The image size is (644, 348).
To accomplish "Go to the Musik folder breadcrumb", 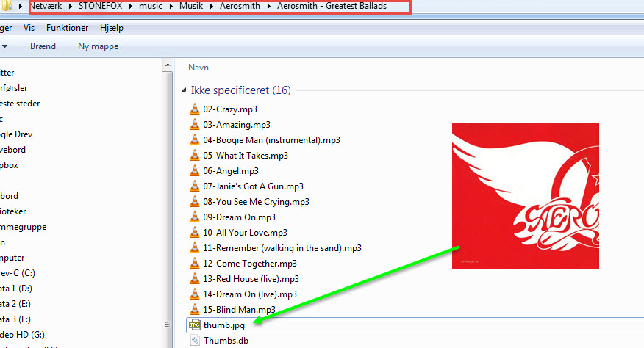I will [x=191, y=6].
